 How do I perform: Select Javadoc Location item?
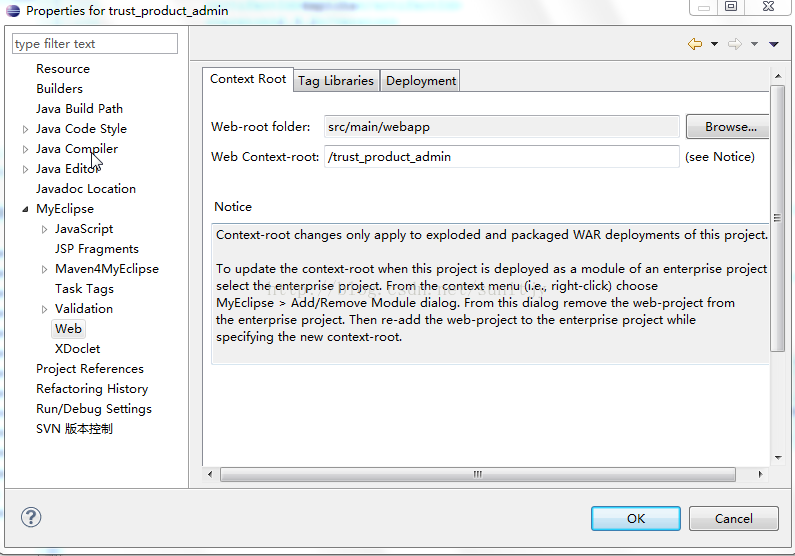tap(86, 189)
